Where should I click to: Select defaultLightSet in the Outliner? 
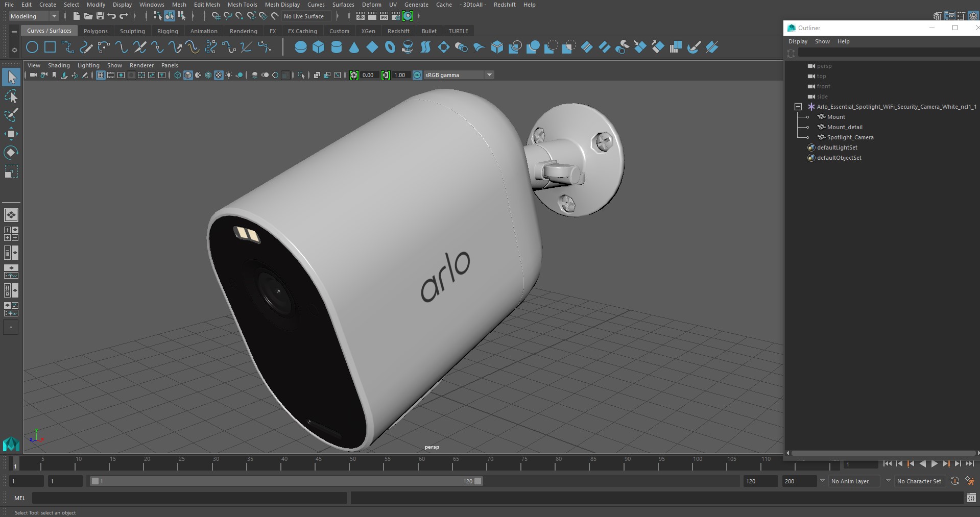pyautogui.click(x=837, y=147)
